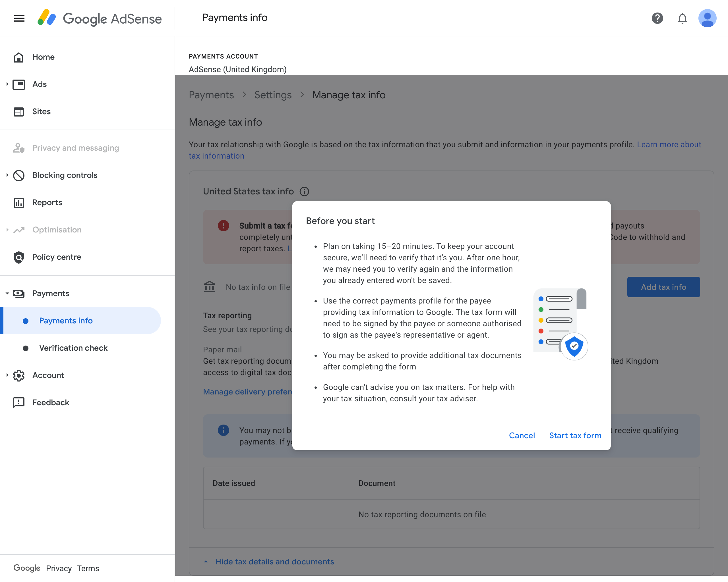Expand the Ads sidebar section

point(7,84)
